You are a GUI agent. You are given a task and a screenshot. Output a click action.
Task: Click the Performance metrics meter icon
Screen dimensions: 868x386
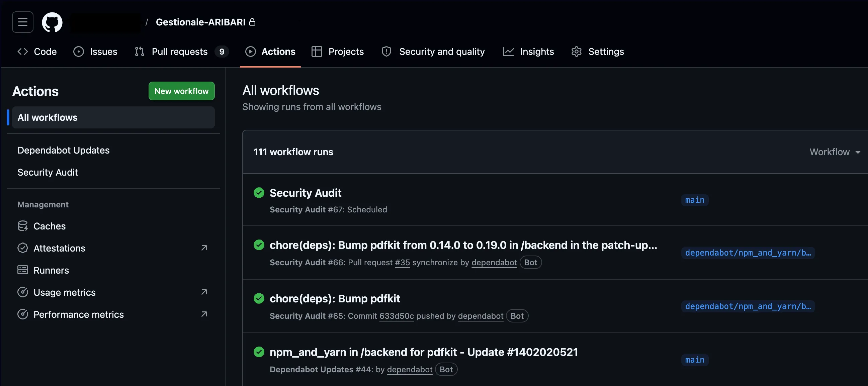(x=22, y=314)
